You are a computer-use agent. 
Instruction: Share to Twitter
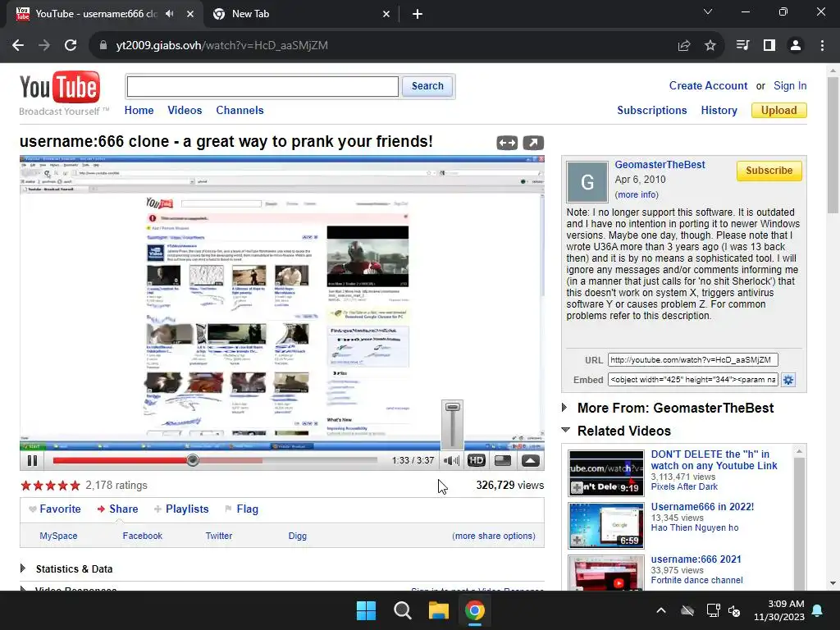click(x=219, y=536)
